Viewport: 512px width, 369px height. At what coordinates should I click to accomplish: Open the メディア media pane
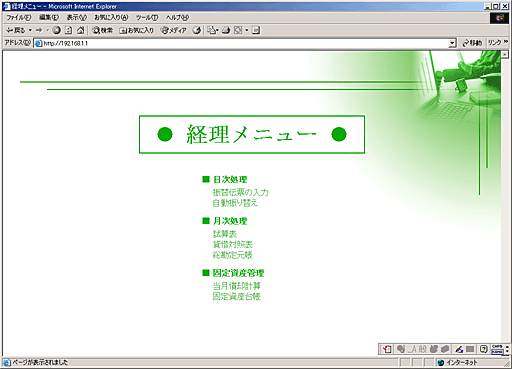[174, 30]
